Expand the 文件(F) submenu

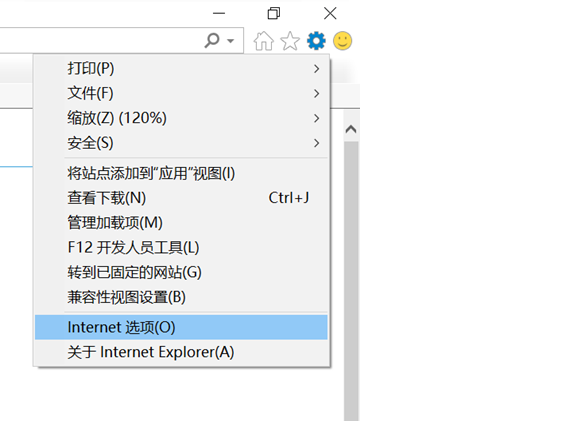tap(181, 93)
